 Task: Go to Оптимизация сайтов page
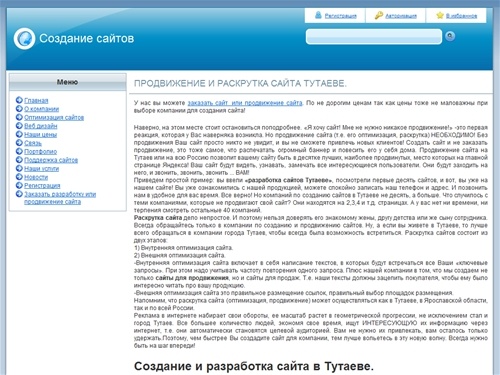(x=54, y=118)
